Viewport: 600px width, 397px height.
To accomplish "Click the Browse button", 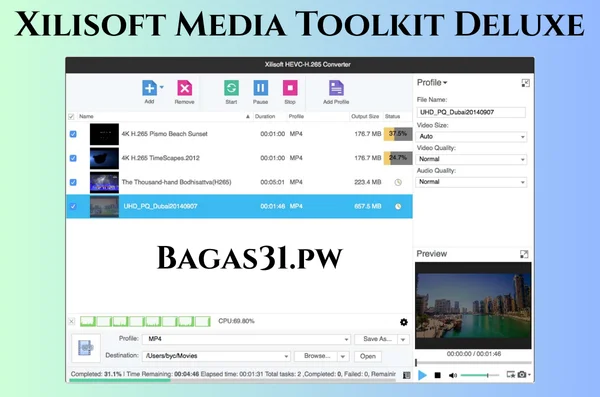I will coord(316,356).
